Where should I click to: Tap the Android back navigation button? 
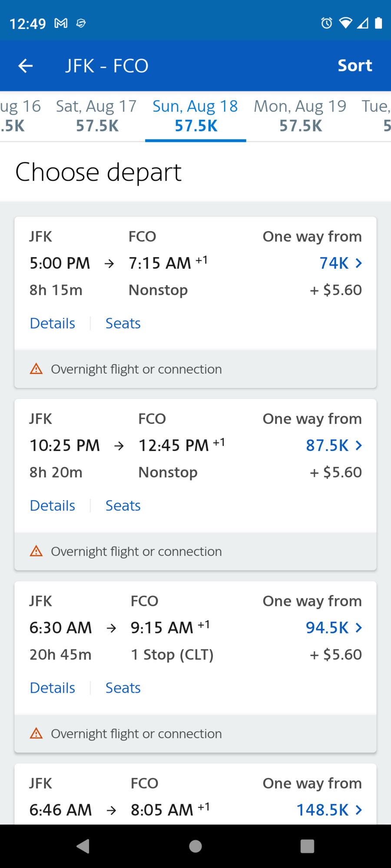pyautogui.click(x=83, y=846)
